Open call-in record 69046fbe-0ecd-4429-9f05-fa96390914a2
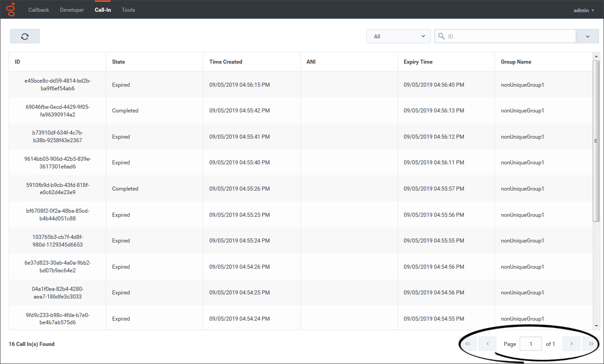Viewport: 604px width, 364px height. pyautogui.click(x=57, y=110)
